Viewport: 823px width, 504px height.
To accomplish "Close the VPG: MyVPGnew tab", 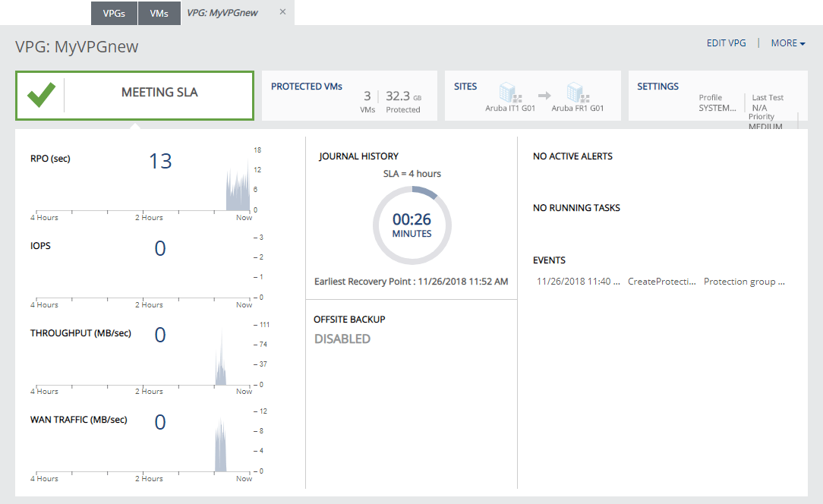I will (282, 11).
